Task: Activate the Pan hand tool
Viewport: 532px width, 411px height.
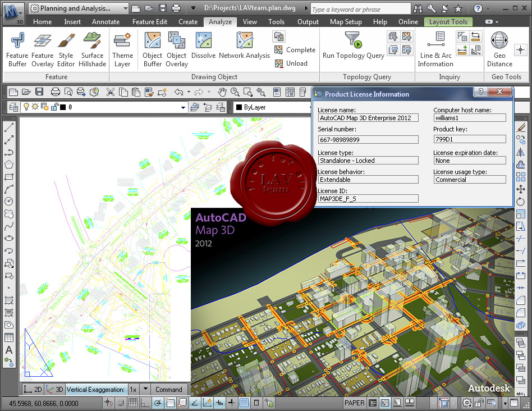Action: (222, 92)
